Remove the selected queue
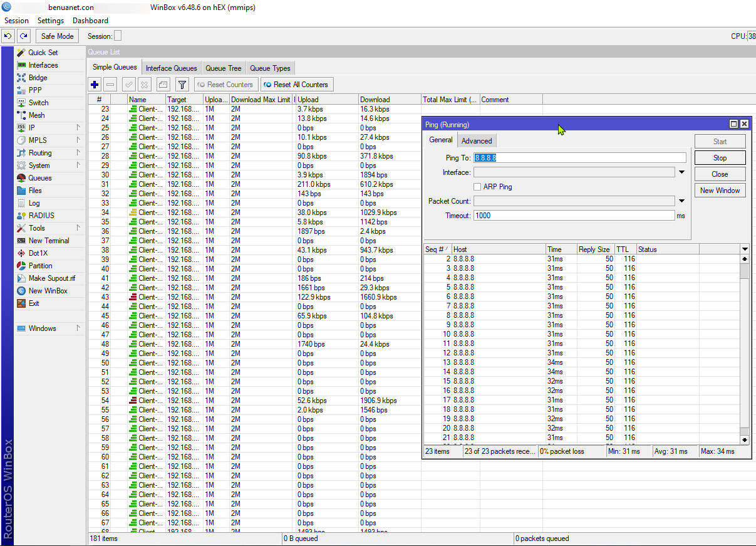 click(110, 84)
